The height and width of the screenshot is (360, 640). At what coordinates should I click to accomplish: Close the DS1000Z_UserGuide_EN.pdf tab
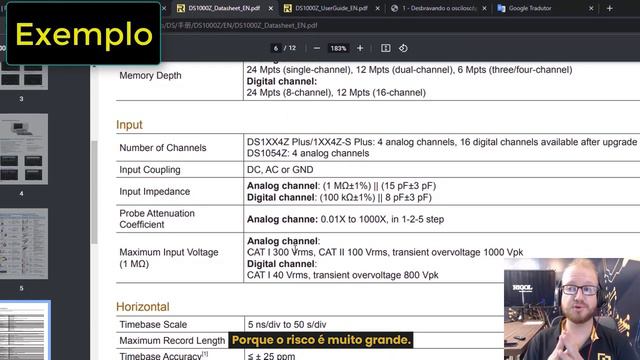click(378, 8)
